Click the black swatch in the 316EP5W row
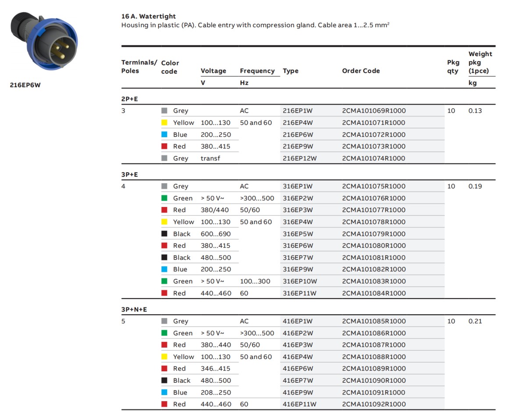Image resolution: width=526 pixels, height=420 pixels. pos(164,234)
